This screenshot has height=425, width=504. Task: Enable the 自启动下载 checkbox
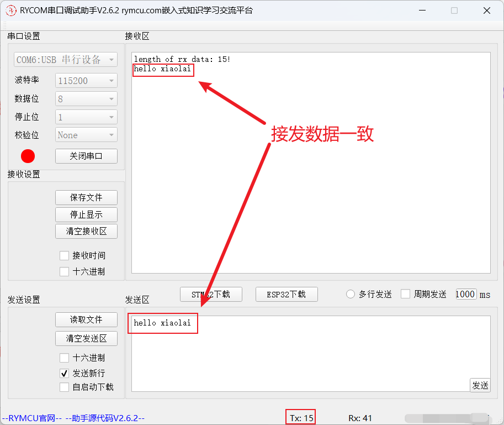pos(64,387)
